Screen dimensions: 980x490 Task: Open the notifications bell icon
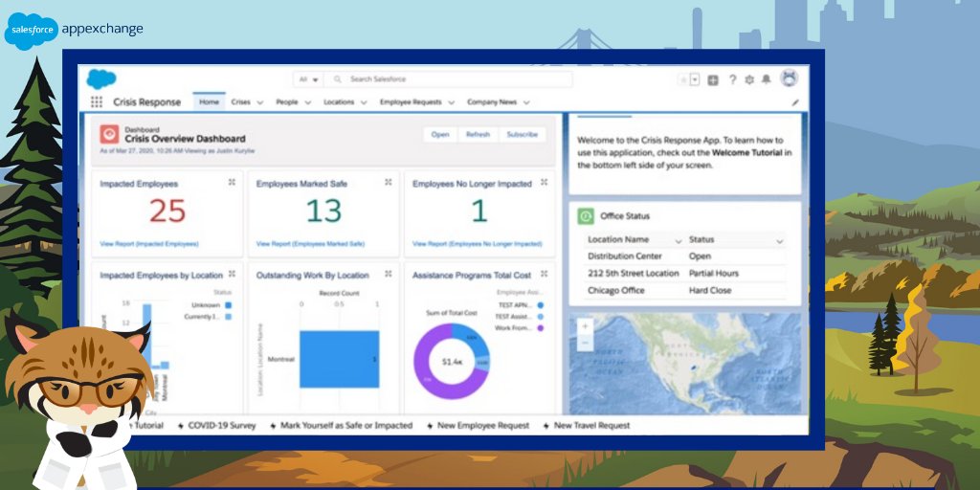coord(767,79)
